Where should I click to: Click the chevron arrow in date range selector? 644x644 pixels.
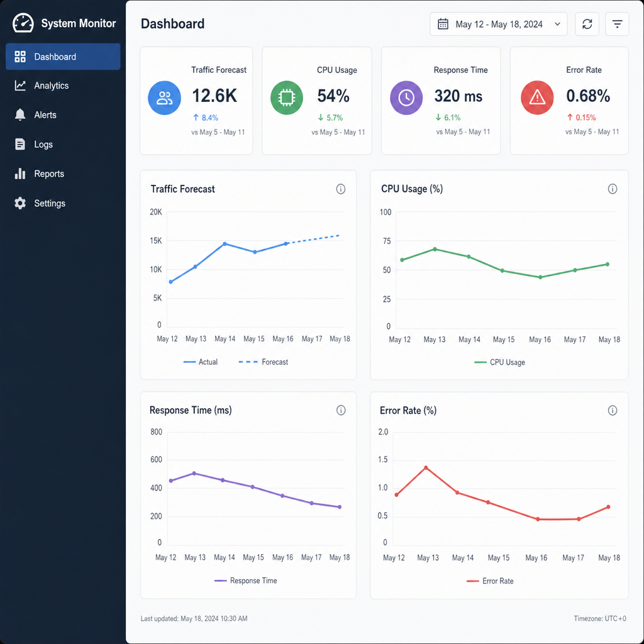pos(557,25)
